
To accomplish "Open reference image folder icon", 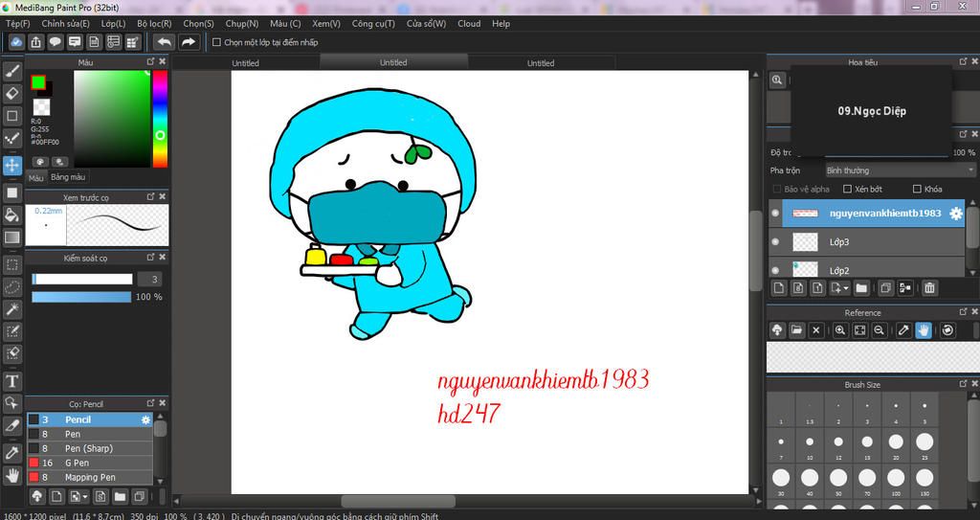I will (796, 329).
